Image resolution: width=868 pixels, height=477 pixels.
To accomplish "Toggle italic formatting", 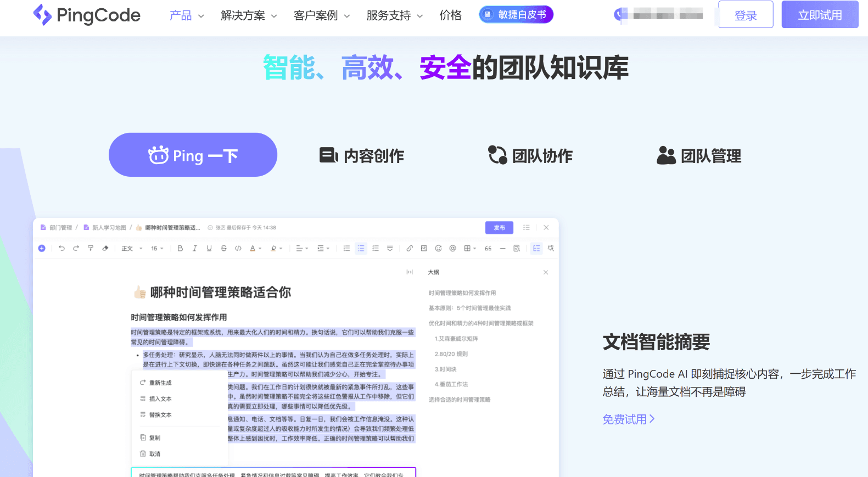I will coord(194,249).
